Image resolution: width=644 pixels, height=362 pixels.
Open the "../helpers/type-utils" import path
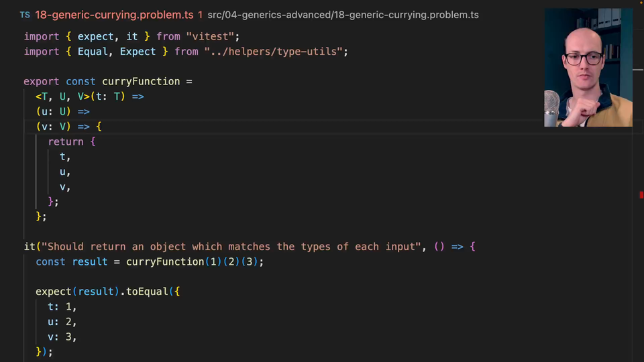[x=276, y=52]
